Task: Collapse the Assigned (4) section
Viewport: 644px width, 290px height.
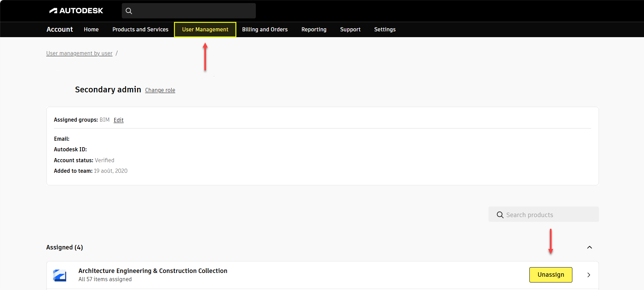Action: [x=589, y=247]
